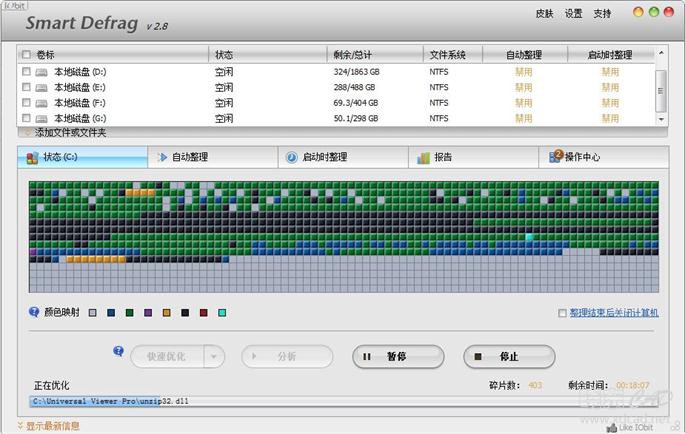Click the red color map swatch
This screenshot has height=434, width=685.
point(204,312)
